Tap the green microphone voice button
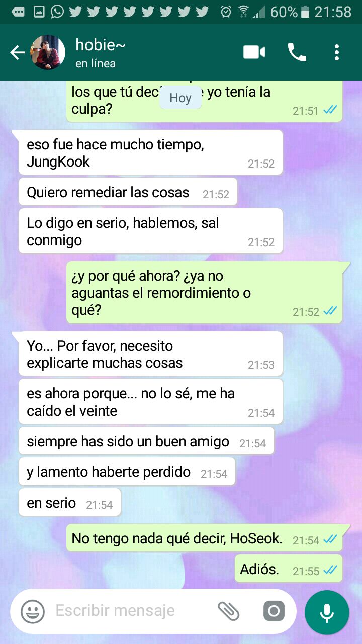This screenshot has height=644, width=362. click(x=327, y=612)
